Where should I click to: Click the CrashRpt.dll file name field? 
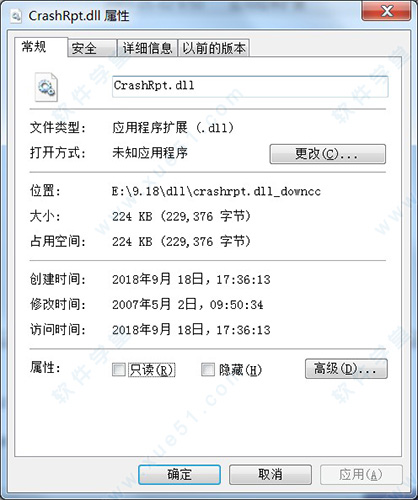(x=250, y=86)
